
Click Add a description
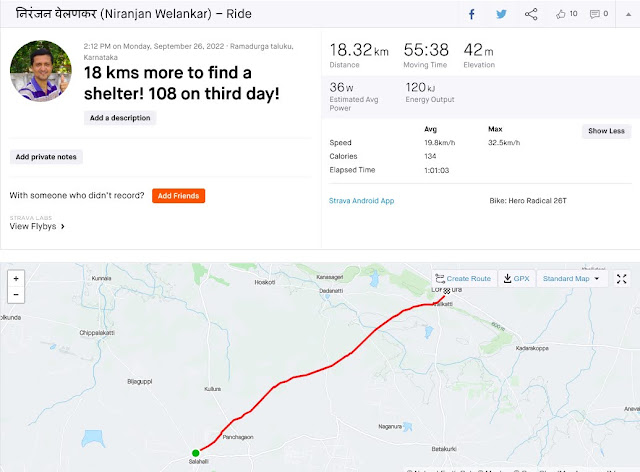pos(120,118)
